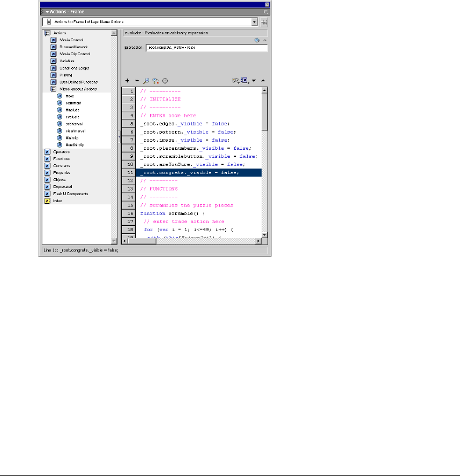The image size is (460, 476).
Task: Open the View Options menu icon
Action: [x=245, y=81]
